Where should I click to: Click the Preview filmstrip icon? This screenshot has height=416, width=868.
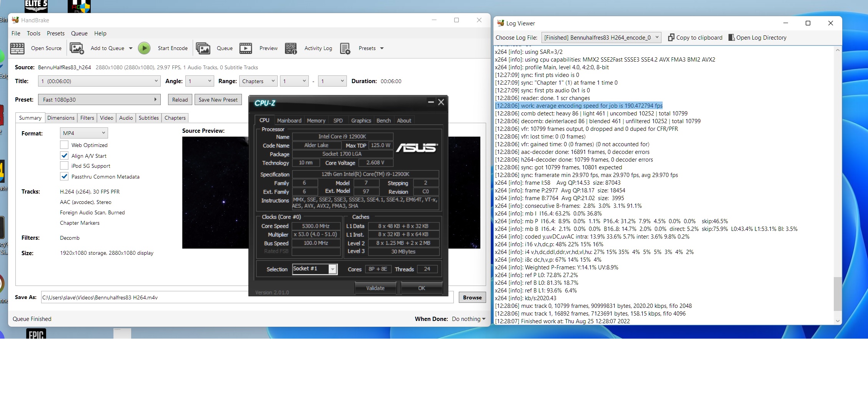[x=246, y=48]
